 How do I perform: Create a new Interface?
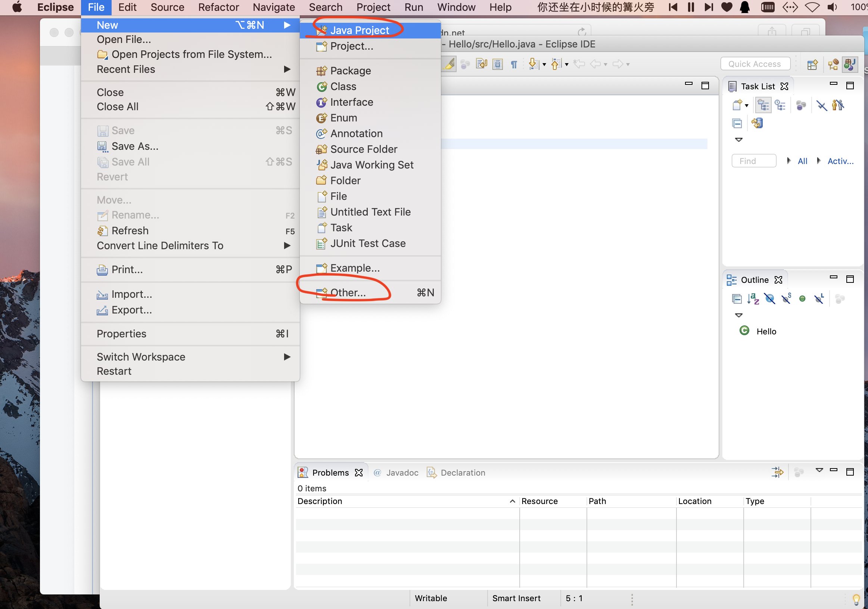click(370, 102)
